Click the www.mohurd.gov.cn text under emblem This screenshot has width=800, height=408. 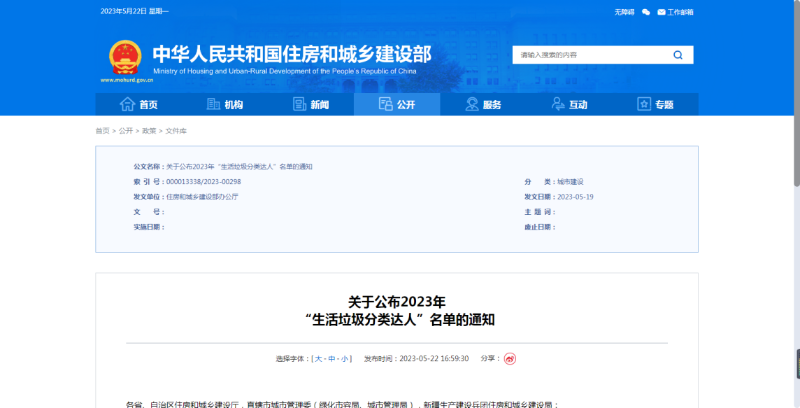[x=127, y=80]
